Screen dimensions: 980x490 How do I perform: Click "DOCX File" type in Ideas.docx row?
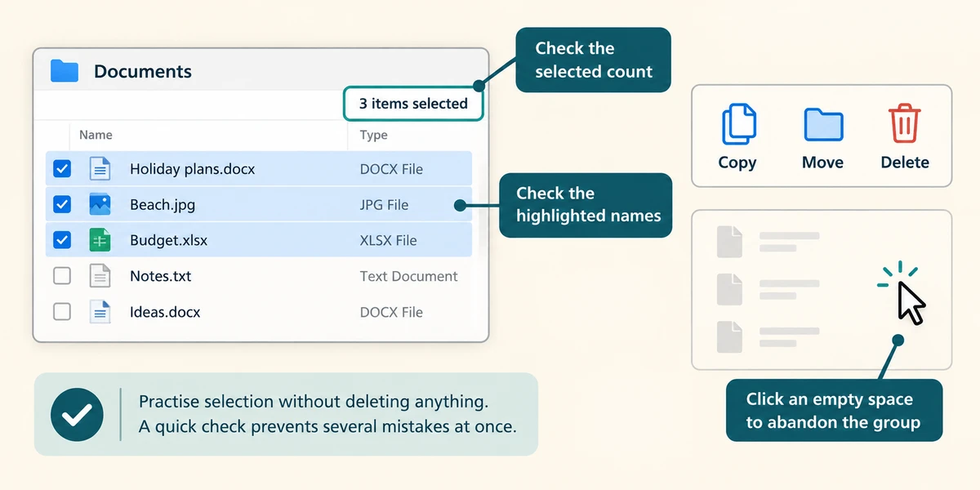[391, 312]
